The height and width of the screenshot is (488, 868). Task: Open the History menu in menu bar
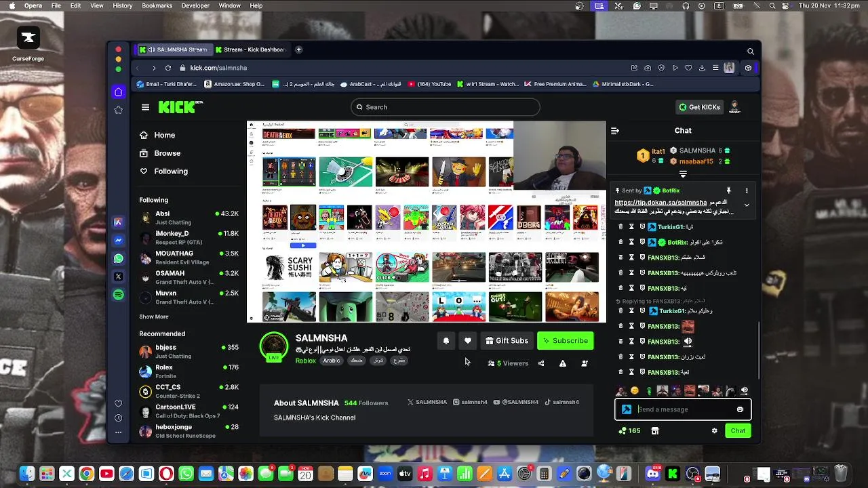(x=123, y=5)
